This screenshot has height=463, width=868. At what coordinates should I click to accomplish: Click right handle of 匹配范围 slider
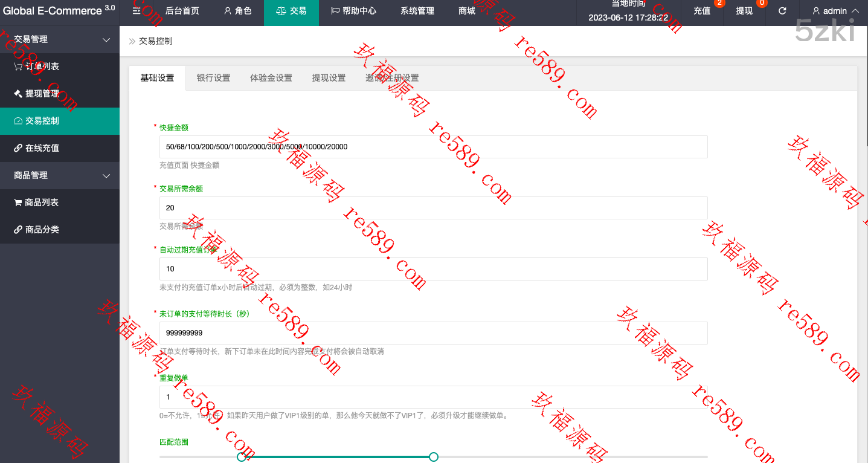pyautogui.click(x=433, y=457)
